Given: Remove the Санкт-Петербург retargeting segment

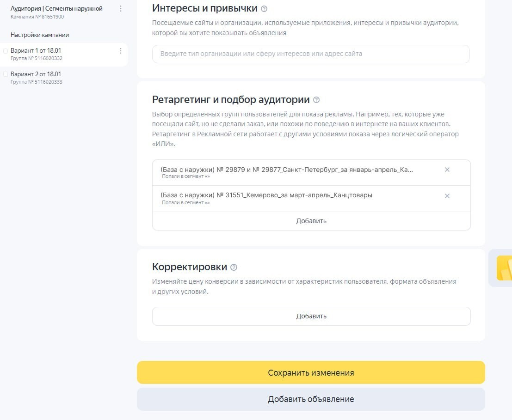Looking at the screenshot, I should pyautogui.click(x=447, y=170).
